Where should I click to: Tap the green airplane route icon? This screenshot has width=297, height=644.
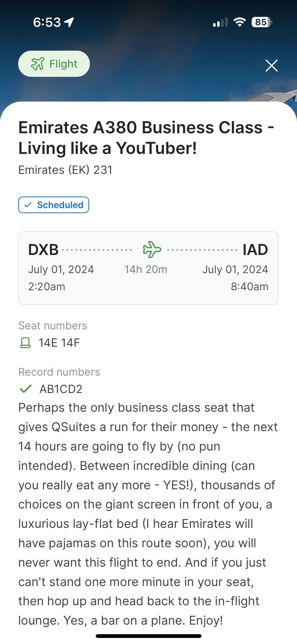click(x=152, y=249)
